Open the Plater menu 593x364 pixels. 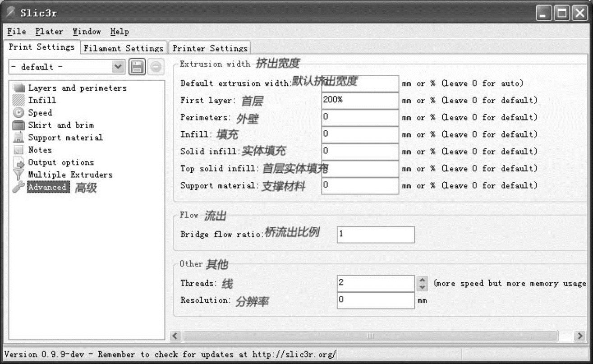[49, 32]
